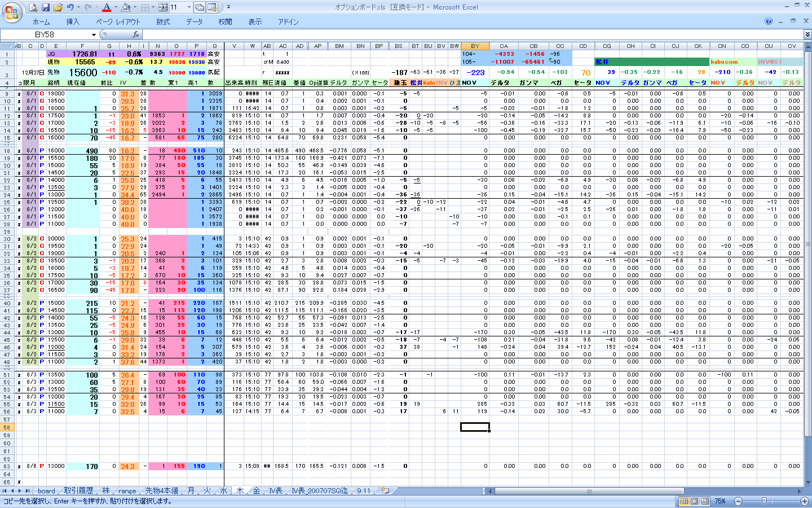Image resolution: width=812 pixels, height=508 pixels.
Task: Switch to the 取引履歴 sheet tab
Action: tap(78, 491)
